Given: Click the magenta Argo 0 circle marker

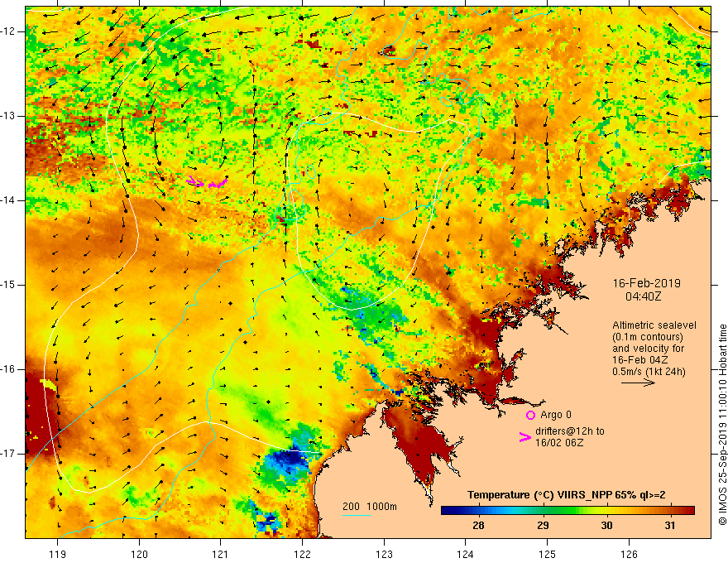Looking at the screenshot, I should [x=530, y=415].
